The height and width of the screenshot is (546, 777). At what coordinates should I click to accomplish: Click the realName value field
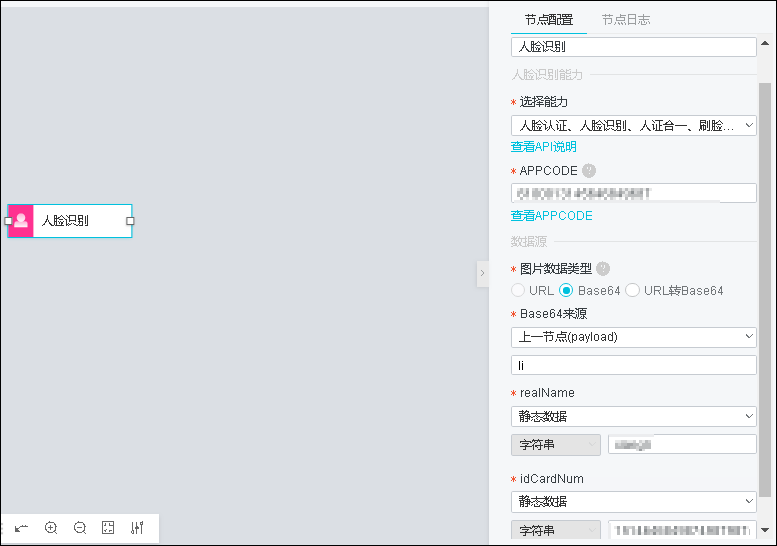[x=682, y=444]
